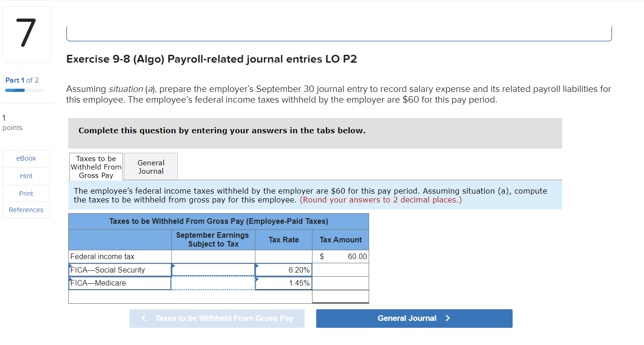Switch to the General Journal tab
Screen dimensions: 644x345
point(150,166)
